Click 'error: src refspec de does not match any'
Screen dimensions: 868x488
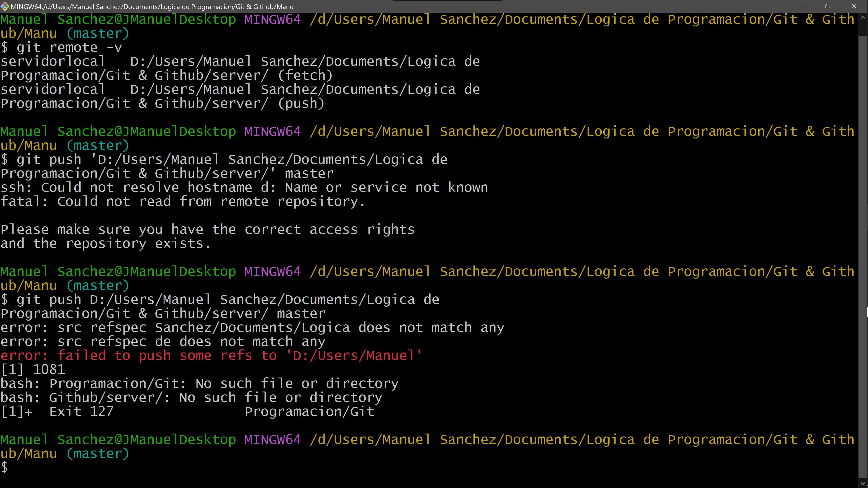coord(163,342)
